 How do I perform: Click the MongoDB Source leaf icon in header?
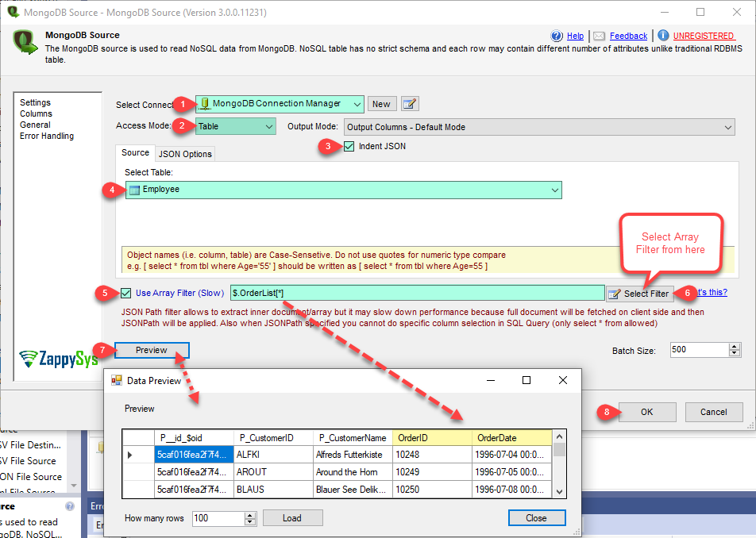point(25,42)
